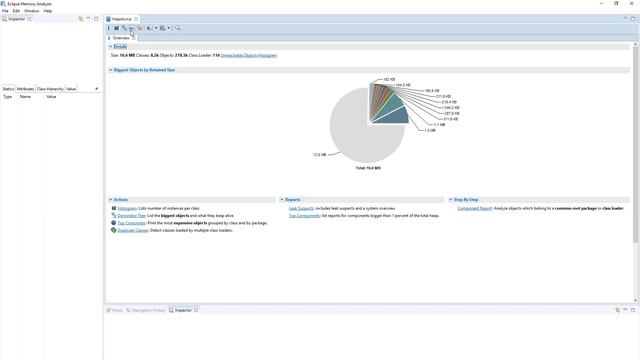
Task: Click the Value column header
Action: coord(51,97)
